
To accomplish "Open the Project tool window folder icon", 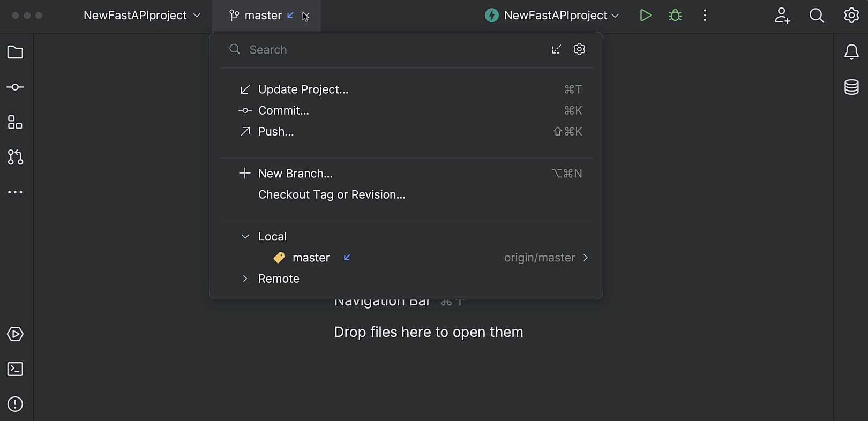I will (x=15, y=52).
